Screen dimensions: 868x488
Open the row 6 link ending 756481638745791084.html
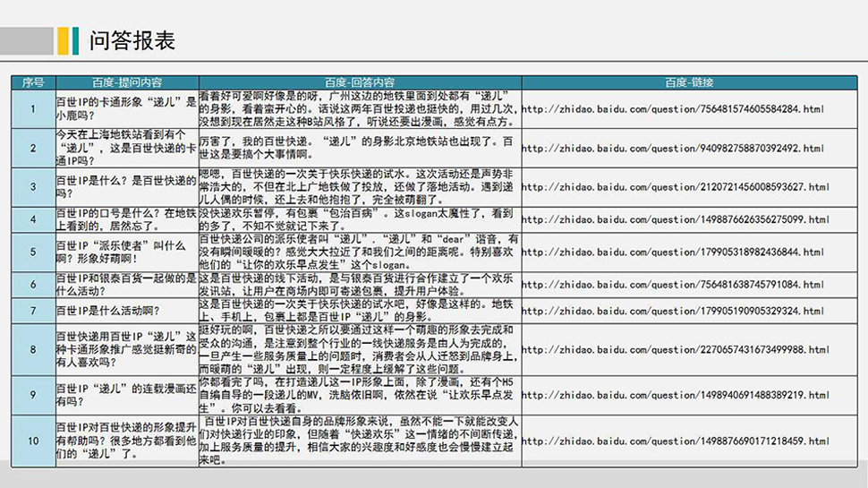(672, 285)
